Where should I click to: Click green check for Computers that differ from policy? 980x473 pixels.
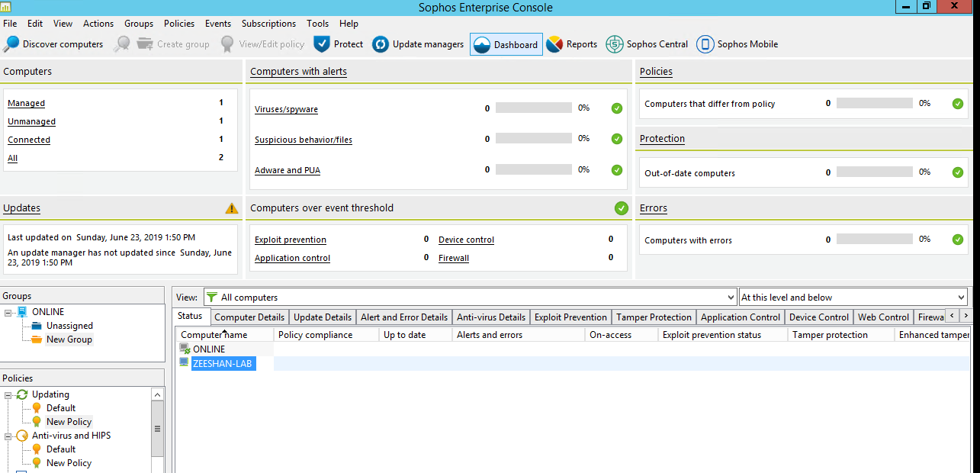point(958,104)
